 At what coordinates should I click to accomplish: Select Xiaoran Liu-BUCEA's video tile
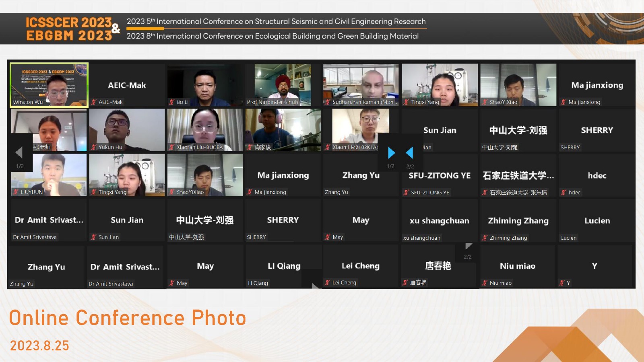click(x=205, y=130)
